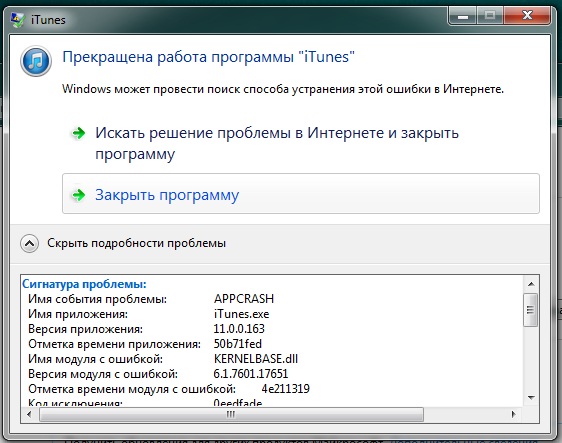Click 'Версия приложения:' label
Viewport: 562px width, 443px height.
point(85,329)
